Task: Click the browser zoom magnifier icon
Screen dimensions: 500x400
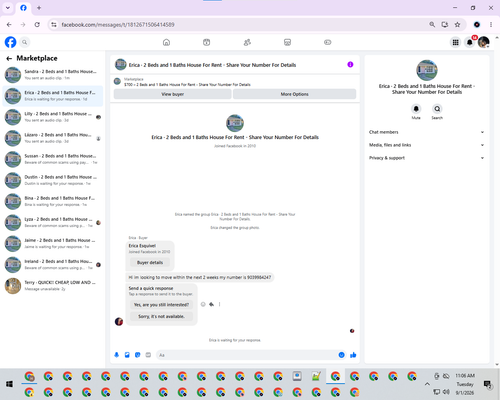Action: pos(432,25)
